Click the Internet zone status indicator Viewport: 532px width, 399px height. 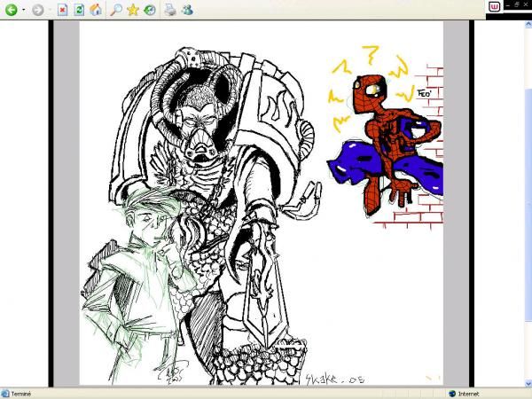pos(464,394)
